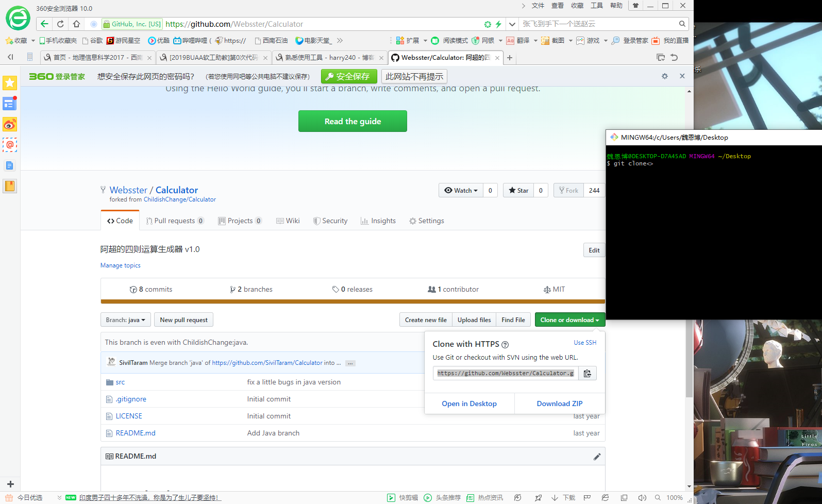This screenshot has height=504, width=822.
Task: Expand the address bar history dropdown arrow
Action: coord(512,24)
